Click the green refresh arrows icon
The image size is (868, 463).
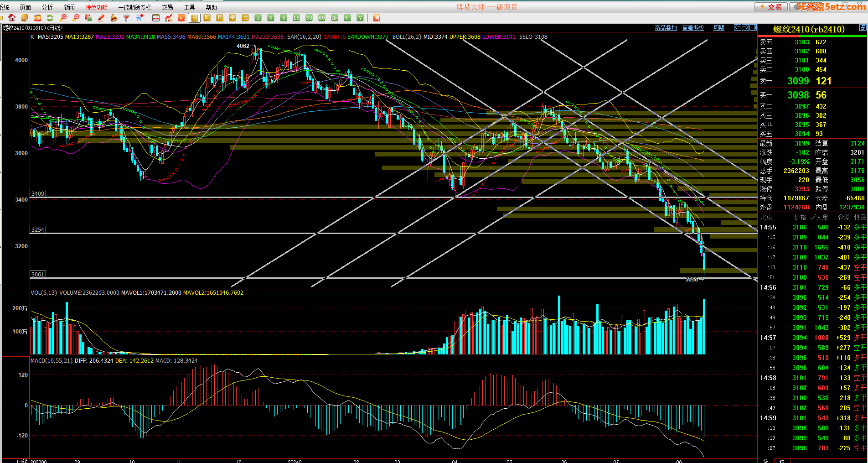coord(50,18)
